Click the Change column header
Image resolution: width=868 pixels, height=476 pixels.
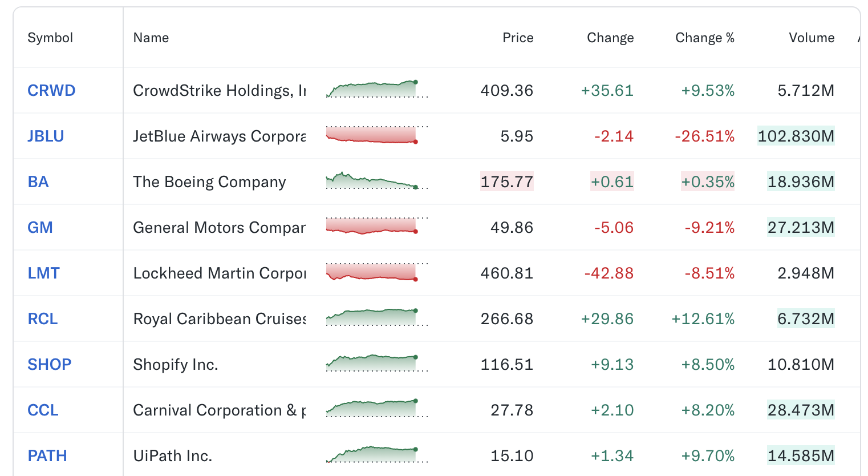pos(610,38)
